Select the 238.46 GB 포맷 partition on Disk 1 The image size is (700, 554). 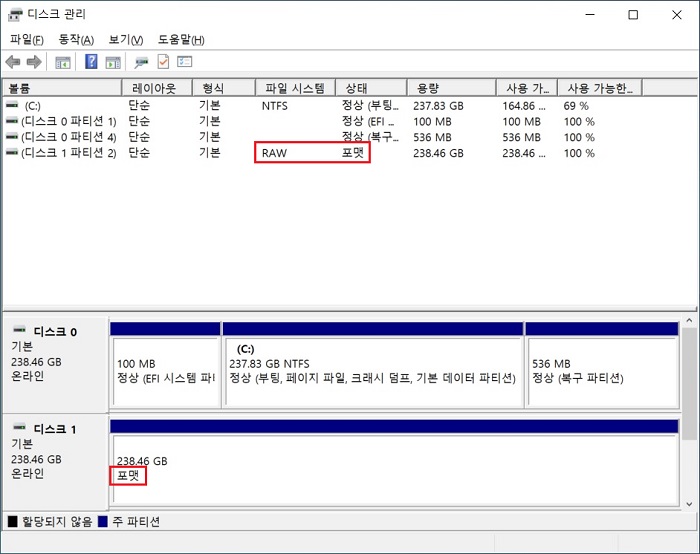click(394, 462)
